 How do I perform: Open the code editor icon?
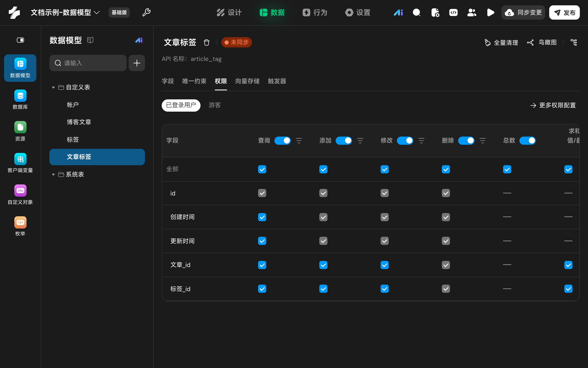(453, 12)
